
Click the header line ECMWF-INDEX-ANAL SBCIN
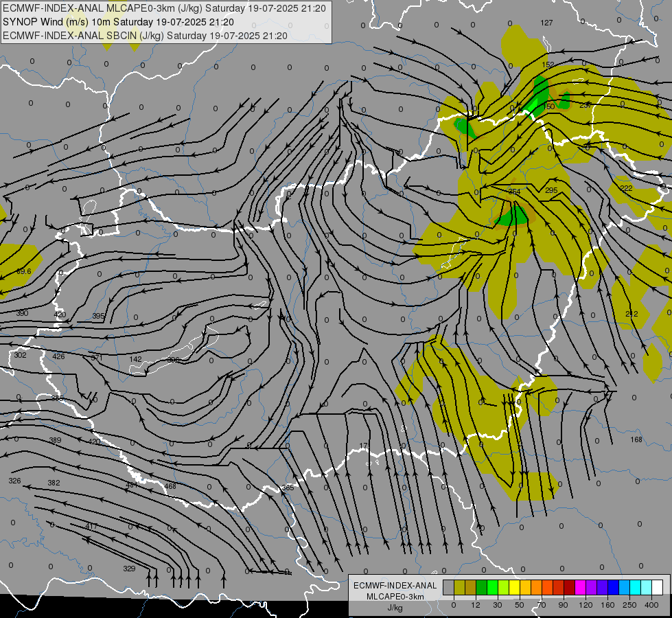[145, 36]
